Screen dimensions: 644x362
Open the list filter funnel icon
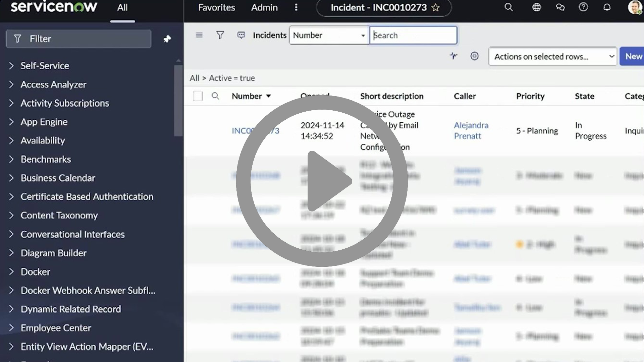[220, 35]
